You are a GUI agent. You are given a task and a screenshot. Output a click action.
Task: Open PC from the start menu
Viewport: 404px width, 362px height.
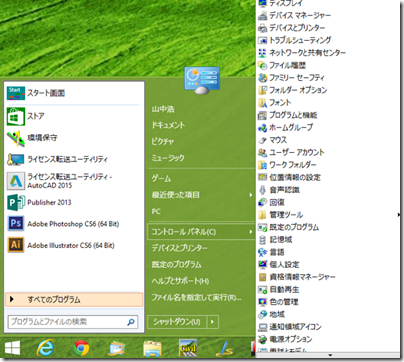(x=156, y=211)
